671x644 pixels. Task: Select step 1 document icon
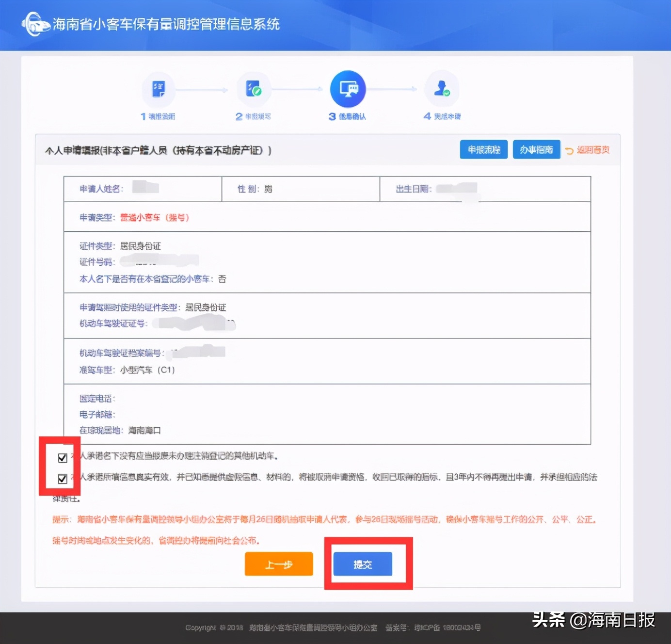point(159,89)
